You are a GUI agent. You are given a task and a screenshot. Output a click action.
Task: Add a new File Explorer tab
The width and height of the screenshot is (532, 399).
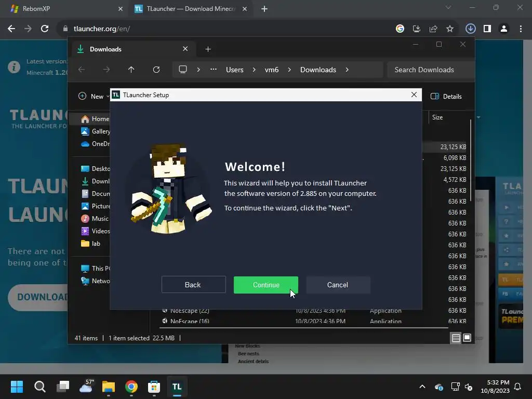pos(208,49)
